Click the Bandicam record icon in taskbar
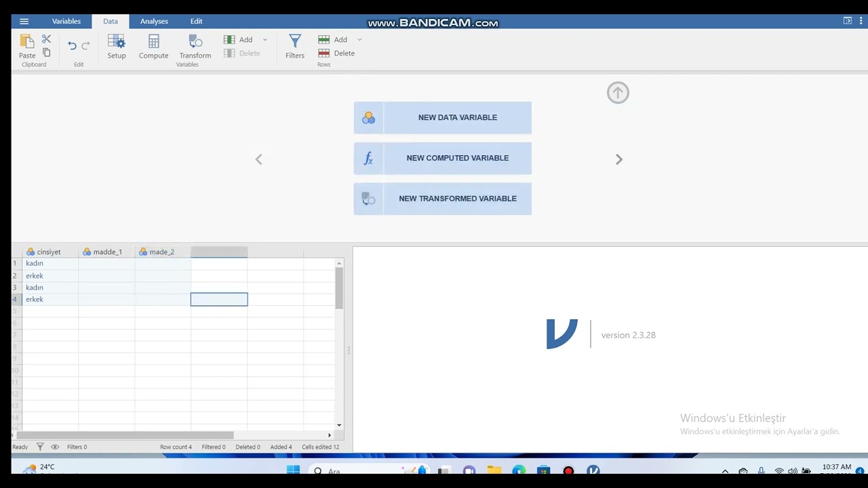The height and width of the screenshot is (488, 868). tap(568, 470)
